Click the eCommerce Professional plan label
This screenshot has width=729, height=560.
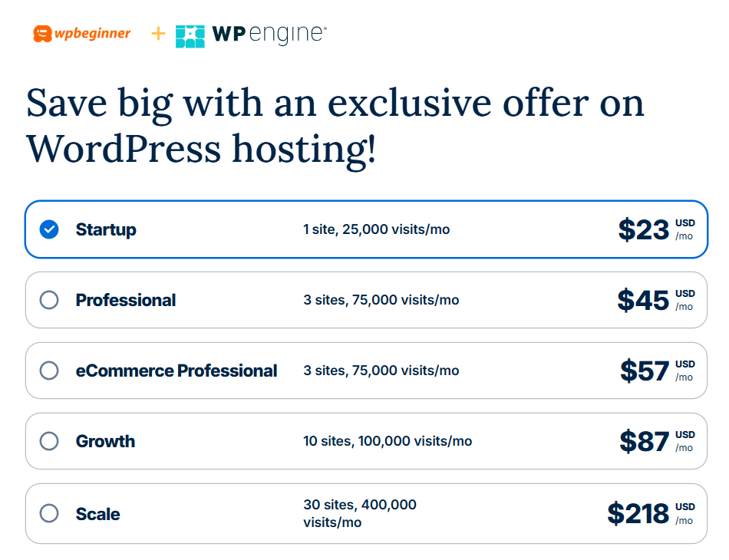[x=176, y=371]
